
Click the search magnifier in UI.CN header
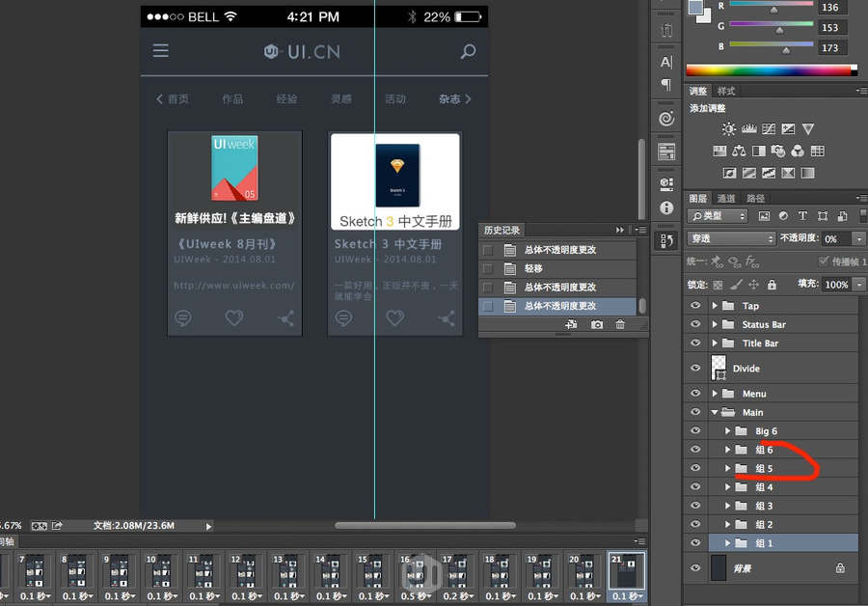(468, 51)
